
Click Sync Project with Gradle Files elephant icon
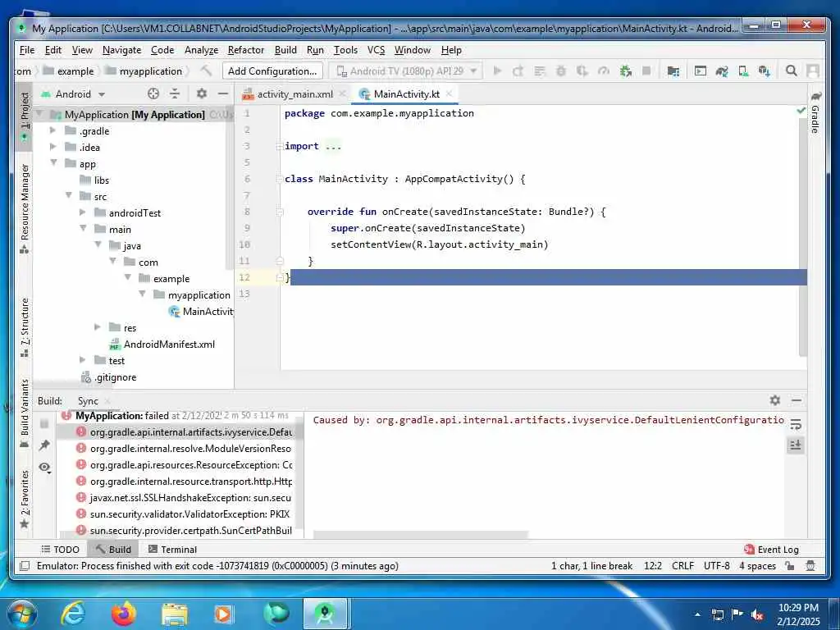coord(722,71)
